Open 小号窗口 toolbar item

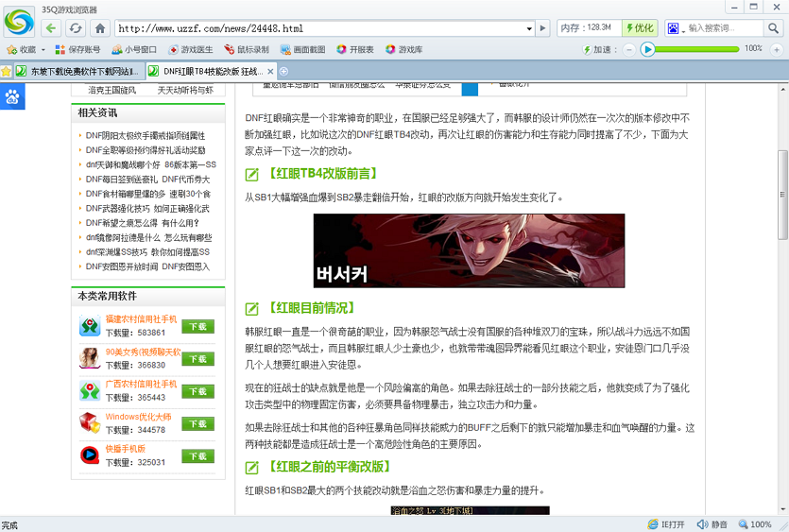point(134,49)
